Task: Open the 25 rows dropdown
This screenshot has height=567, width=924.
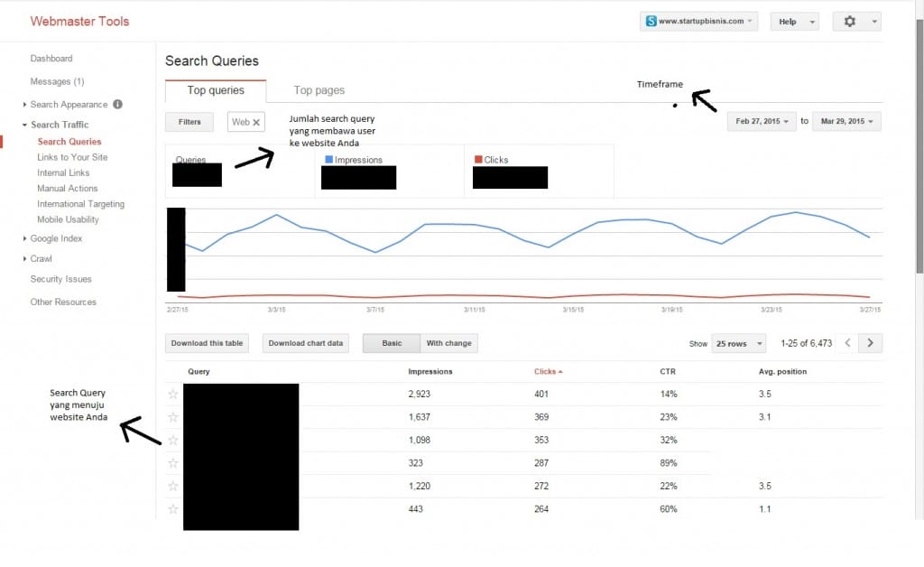Action: click(x=738, y=344)
